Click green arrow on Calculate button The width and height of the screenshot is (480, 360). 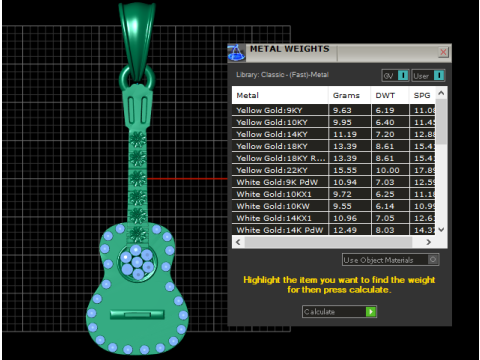371,312
